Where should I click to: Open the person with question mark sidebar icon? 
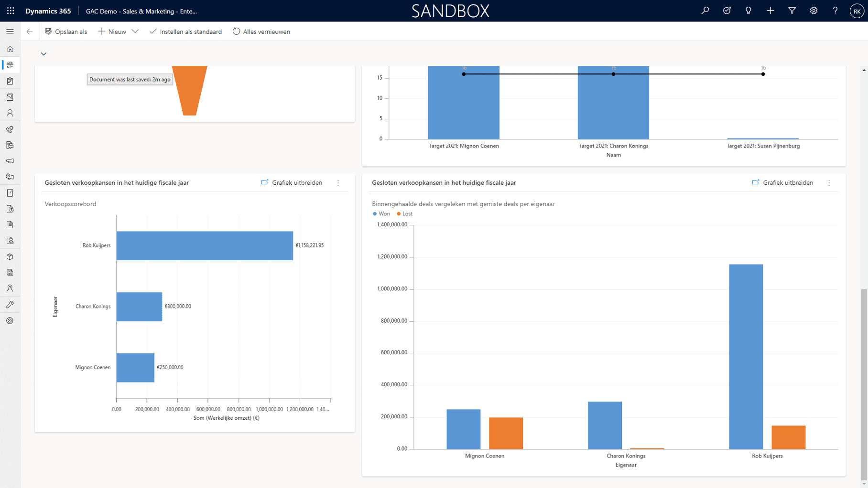tap(10, 288)
